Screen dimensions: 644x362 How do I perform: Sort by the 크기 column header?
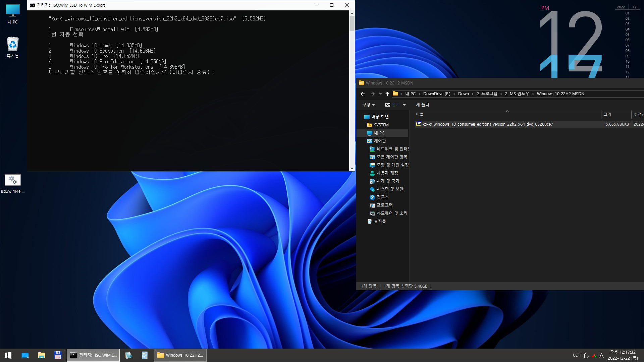616,114
